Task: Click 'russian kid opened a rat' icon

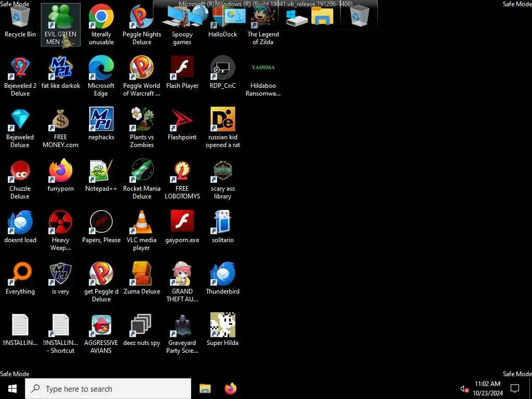Action: point(222,128)
